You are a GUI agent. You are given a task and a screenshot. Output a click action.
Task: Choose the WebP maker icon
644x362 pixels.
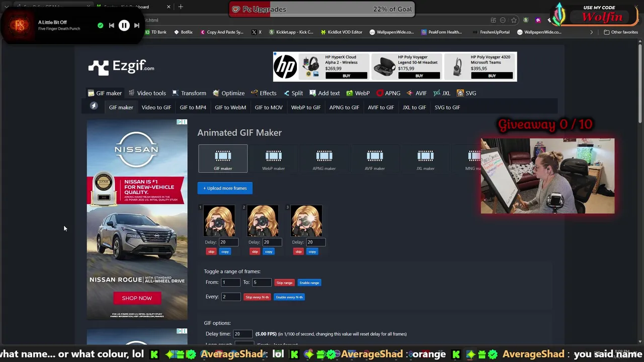[x=273, y=159]
